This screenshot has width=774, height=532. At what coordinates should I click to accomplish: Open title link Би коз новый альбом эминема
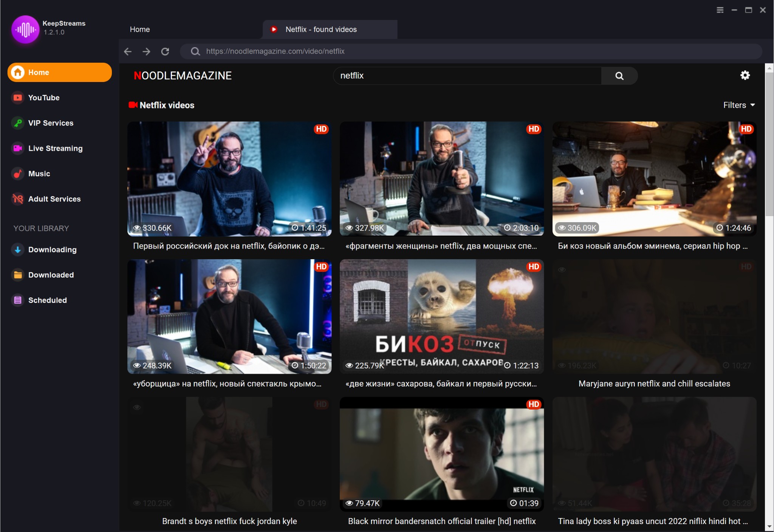[x=653, y=246]
